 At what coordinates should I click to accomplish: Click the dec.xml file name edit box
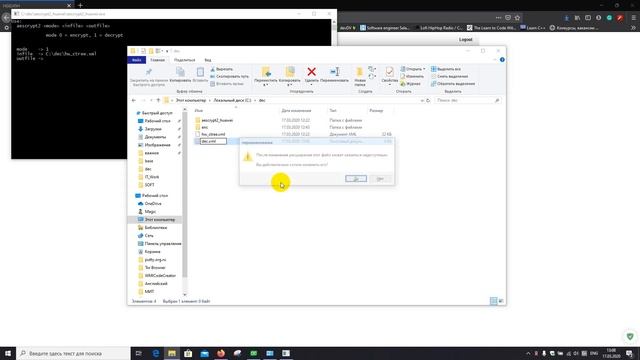pyautogui.click(x=213, y=141)
